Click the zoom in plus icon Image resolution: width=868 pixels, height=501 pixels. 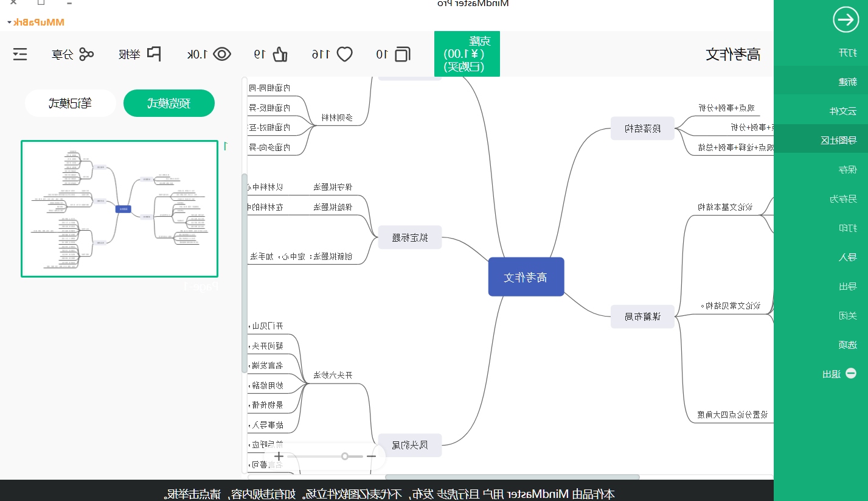coord(279,456)
